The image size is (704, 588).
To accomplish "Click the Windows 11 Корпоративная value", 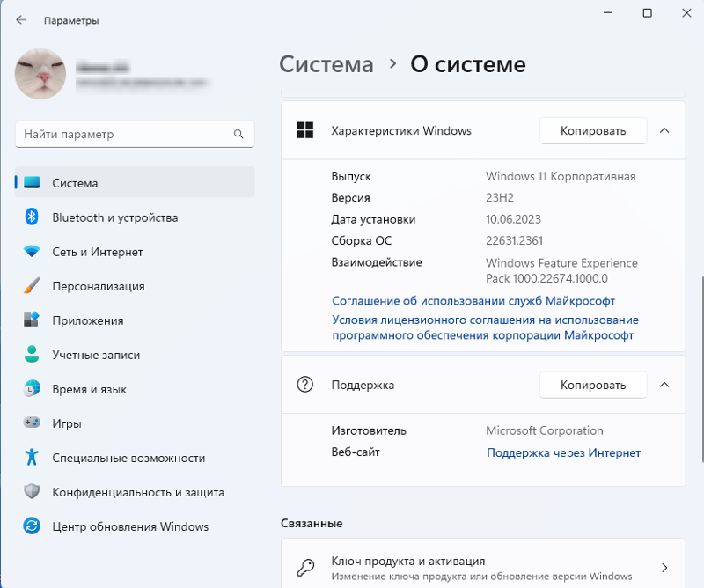I will click(561, 176).
